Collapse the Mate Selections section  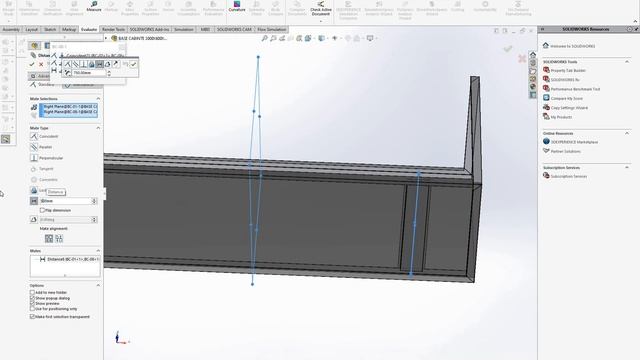tap(98, 99)
